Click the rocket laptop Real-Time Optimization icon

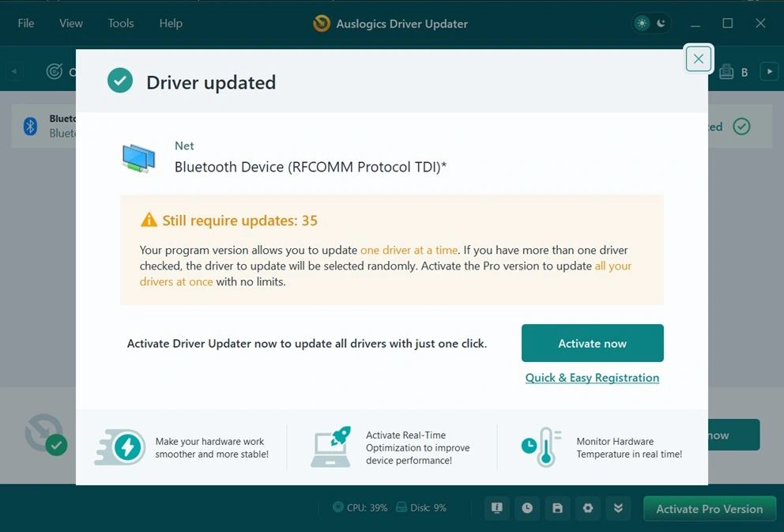331,447
